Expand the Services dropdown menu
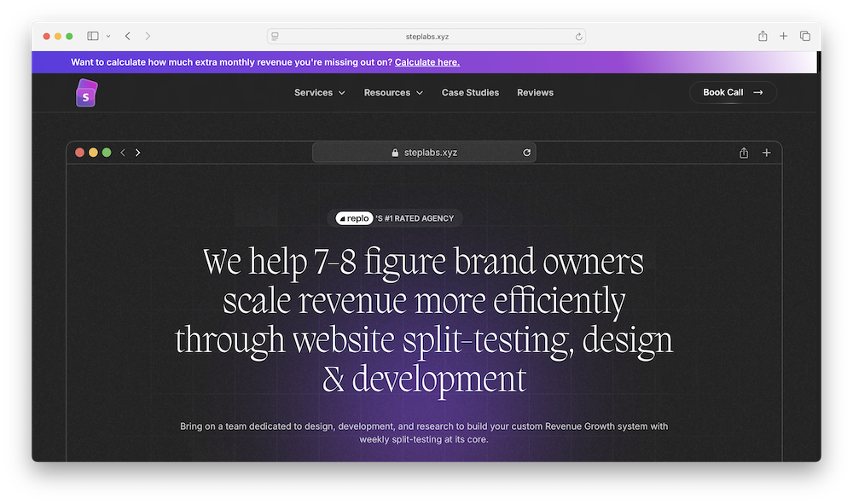 tap(319, 92)
